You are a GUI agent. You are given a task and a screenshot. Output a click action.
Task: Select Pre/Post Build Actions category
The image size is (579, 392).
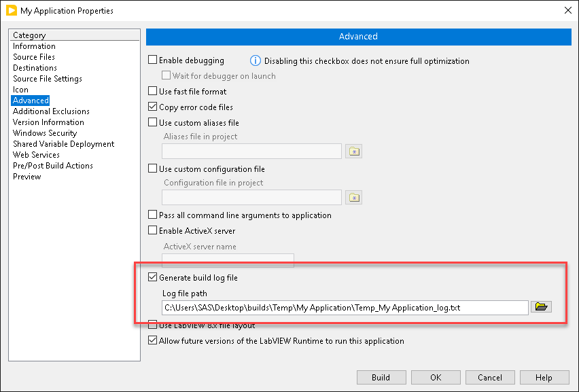[53, 166]
